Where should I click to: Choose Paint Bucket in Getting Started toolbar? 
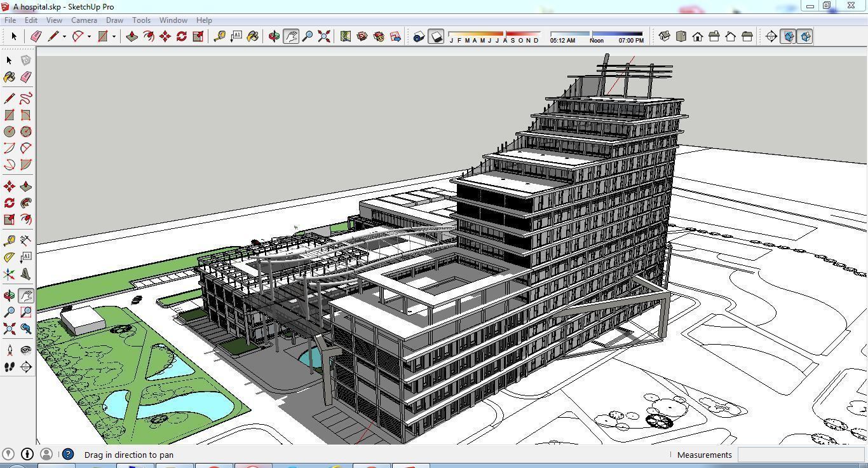click(x=253, y=37)
